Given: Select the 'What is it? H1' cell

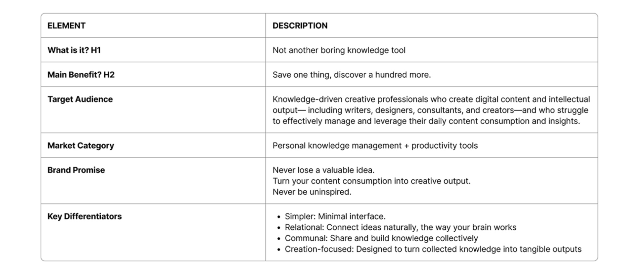Looking at the screenshot, I should click(x=153, y=50).
